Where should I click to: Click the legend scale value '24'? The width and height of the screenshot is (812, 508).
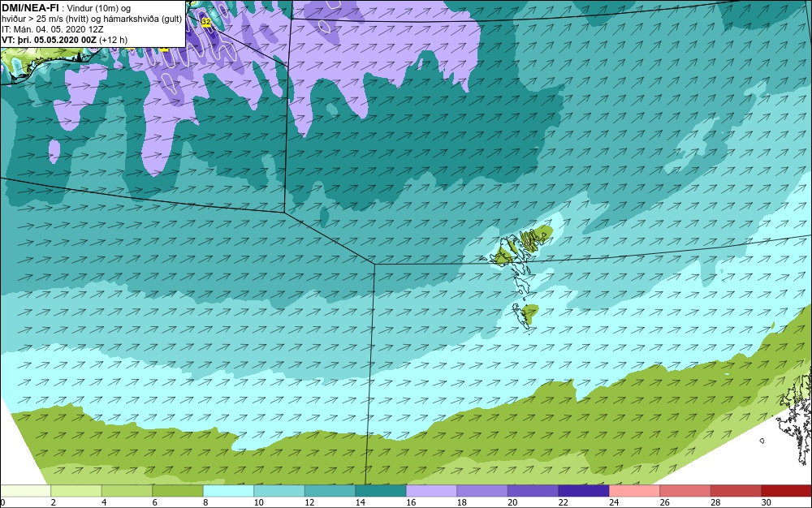coord(614,502)
